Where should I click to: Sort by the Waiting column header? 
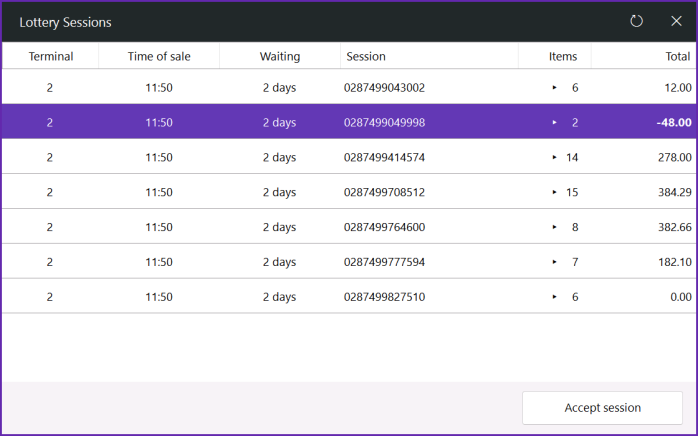click(x=280, y=56)
